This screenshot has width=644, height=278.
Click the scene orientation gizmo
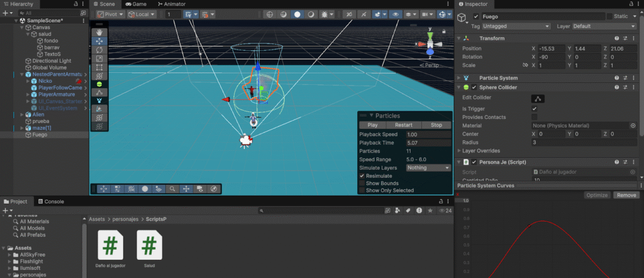click(x=429, y=45)
